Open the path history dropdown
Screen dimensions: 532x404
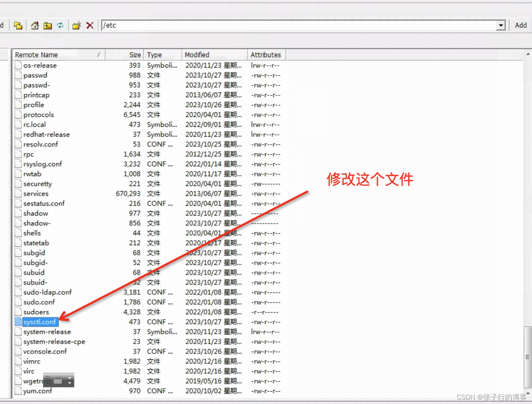[501, 25]
